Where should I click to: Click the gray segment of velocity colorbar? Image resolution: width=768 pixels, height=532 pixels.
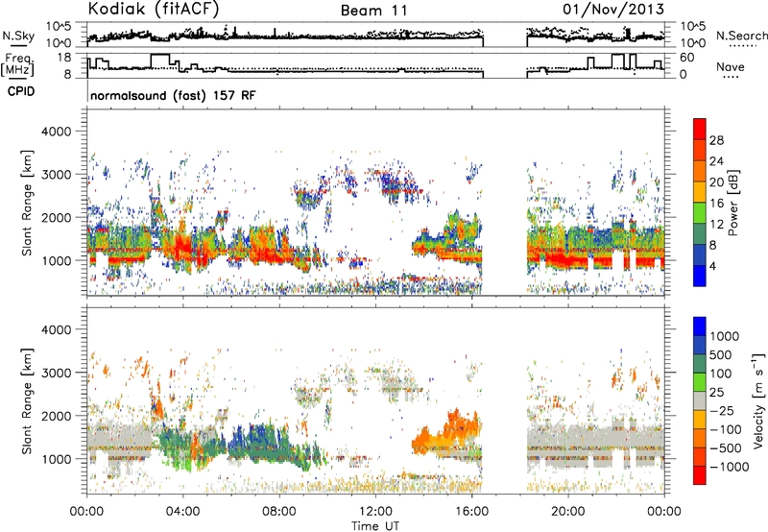point(700,401)
